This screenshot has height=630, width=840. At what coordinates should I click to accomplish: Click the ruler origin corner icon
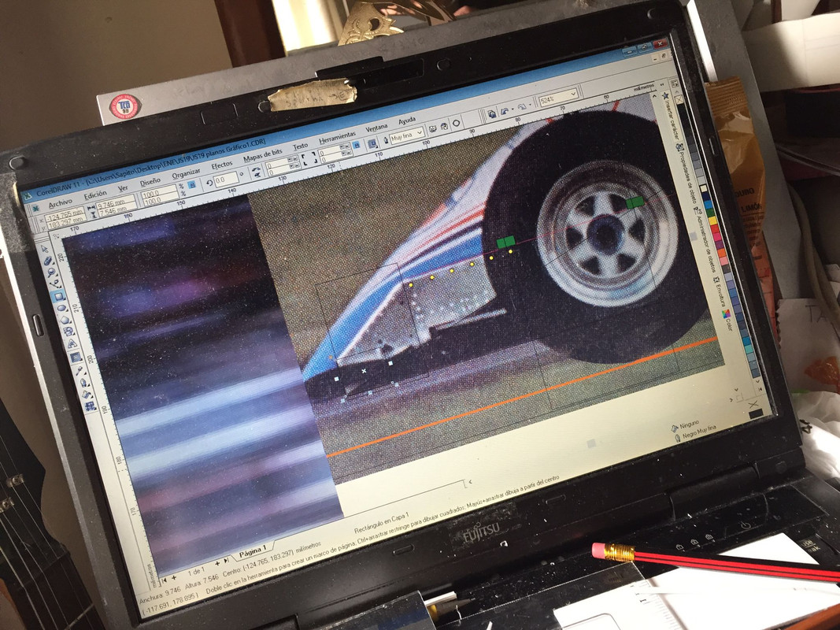(56, 236)
